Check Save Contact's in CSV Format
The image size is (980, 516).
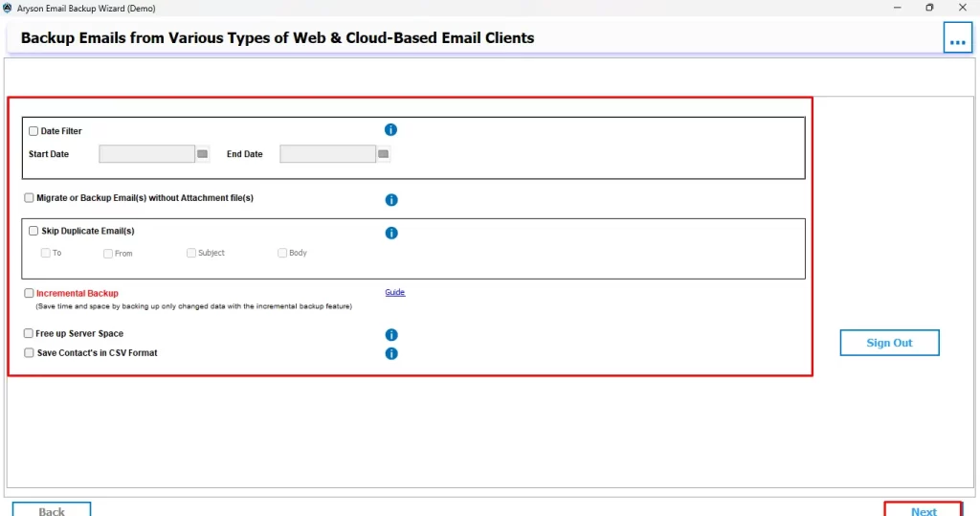point(29,353)
